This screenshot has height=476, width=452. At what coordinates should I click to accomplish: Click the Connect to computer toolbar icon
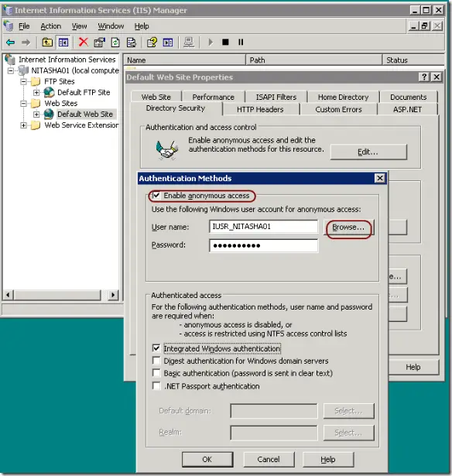(189, 43)
